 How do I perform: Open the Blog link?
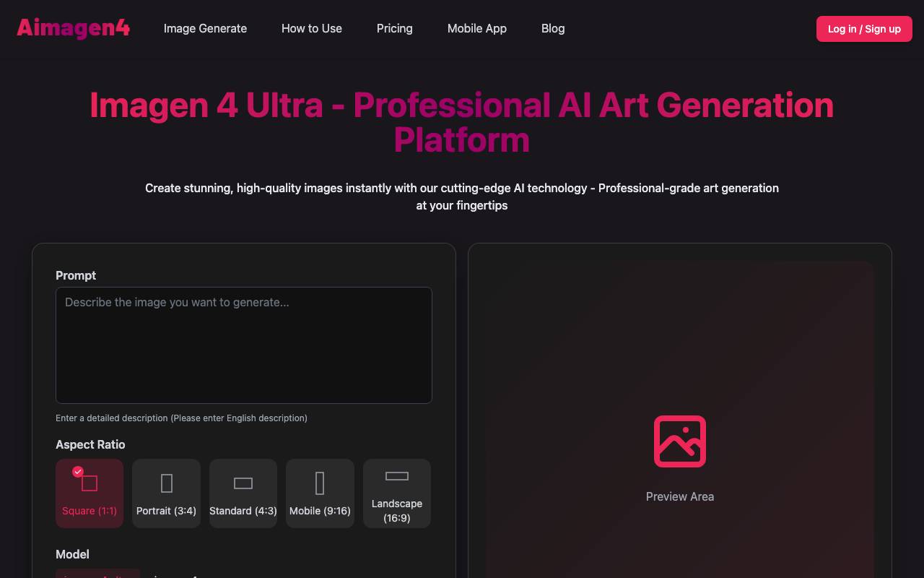tap(553, 28)
